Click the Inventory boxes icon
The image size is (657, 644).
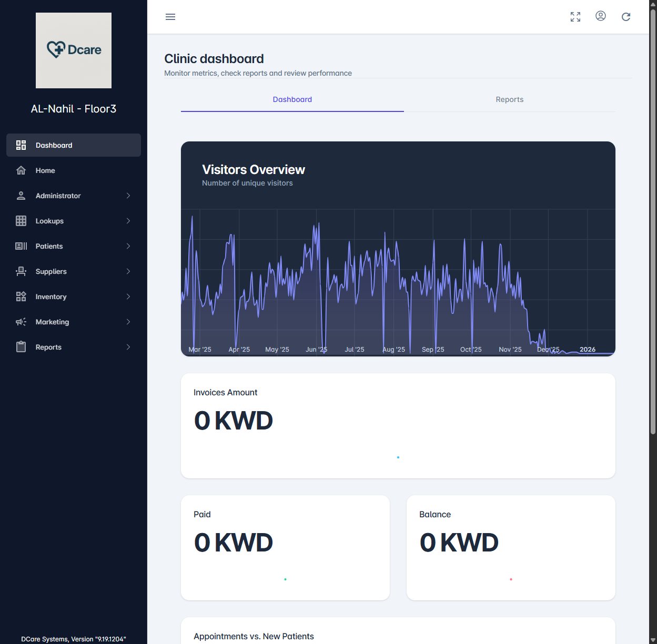click(21, 297)
